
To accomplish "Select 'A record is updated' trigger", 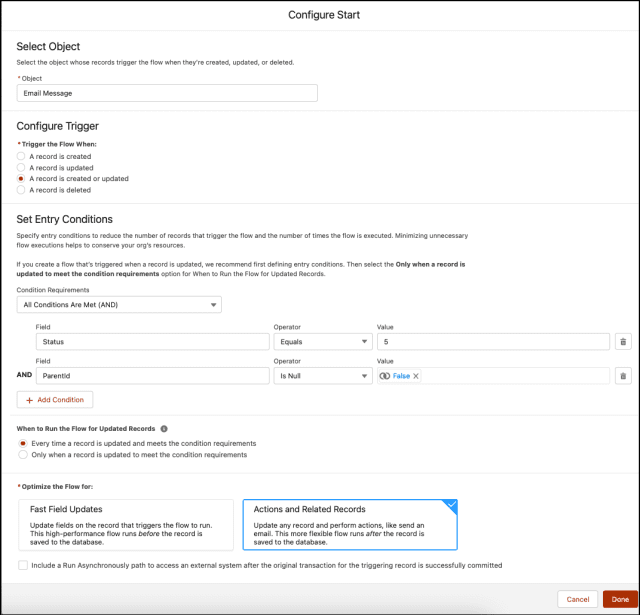I will point(23,168).
